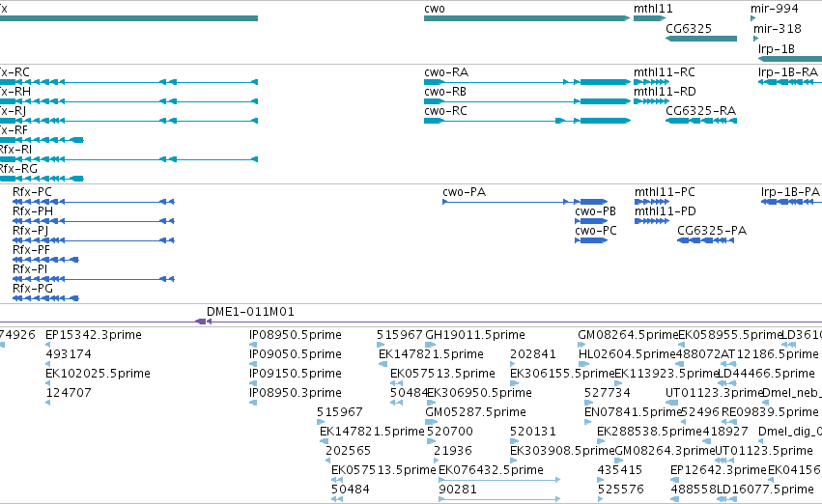Click the purple DME1-011M01 arrow glyph
This screenshot has width=822, height=504.
(203, 322)
